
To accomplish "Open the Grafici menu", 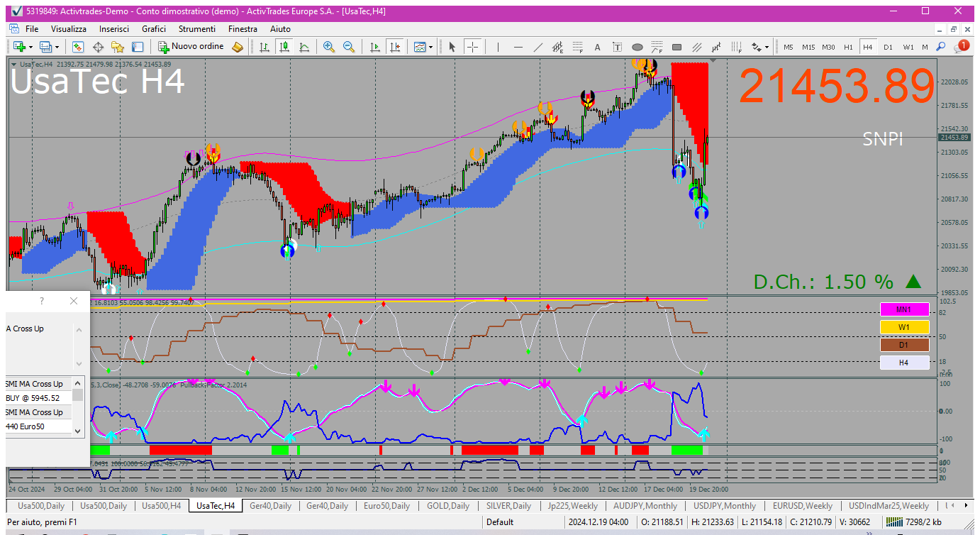I will tap(154, 29).
